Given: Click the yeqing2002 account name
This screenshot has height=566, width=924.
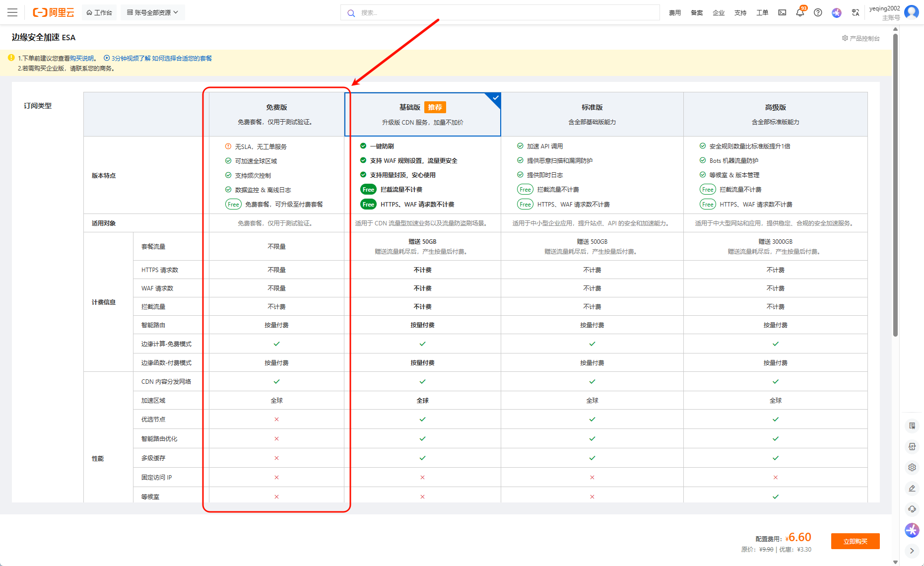Looking at the screenshot, I should pyautogui.click(x=884, y=8).
